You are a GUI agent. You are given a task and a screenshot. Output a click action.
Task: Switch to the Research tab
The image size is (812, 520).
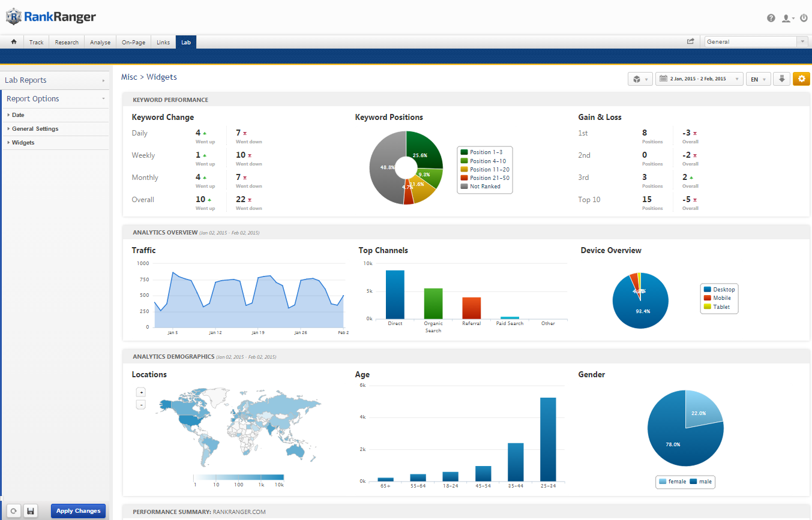[67, 42]
